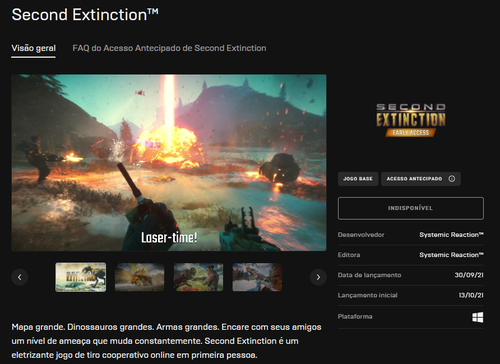500x364 pixels.
Task: Select the yellow spiked dinosaur thumbnail
Action: (x=140, y=277)
